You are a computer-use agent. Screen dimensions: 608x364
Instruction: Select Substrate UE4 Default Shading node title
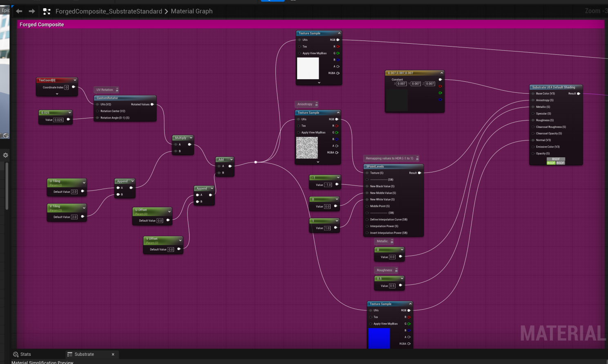tap(554, 87)
